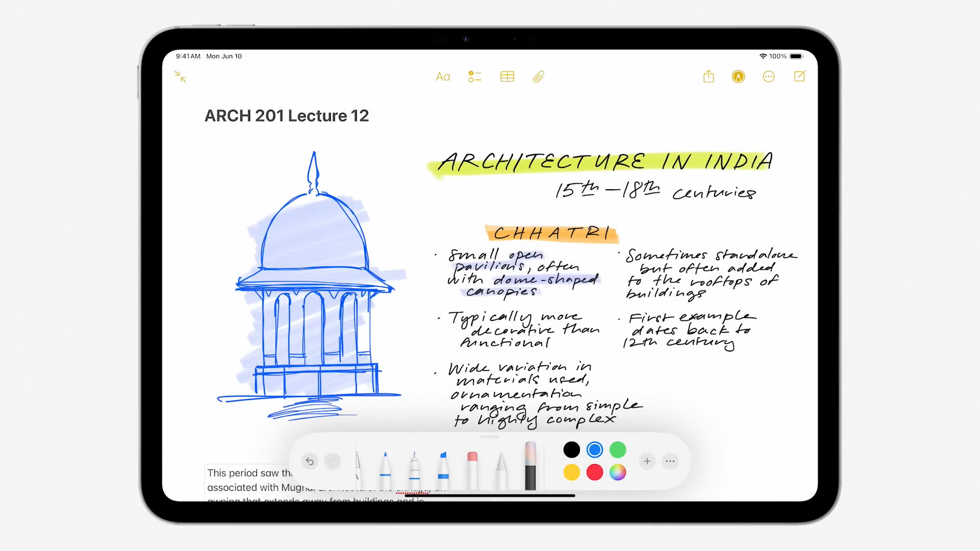Select the blue color swatch
Screen dimensions: 980x551
[x=594, y=449]
